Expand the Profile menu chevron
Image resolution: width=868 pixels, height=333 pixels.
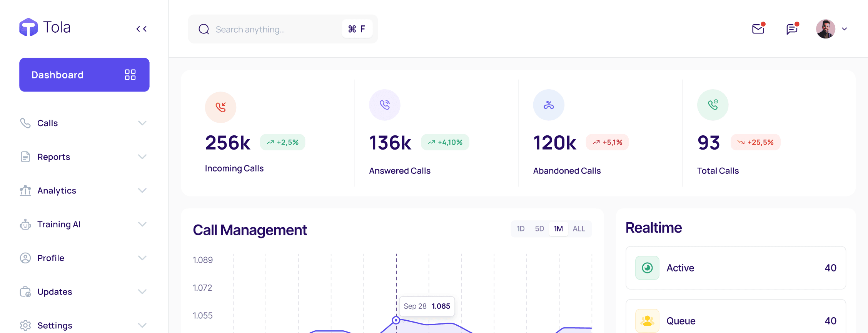coord(142,258)
